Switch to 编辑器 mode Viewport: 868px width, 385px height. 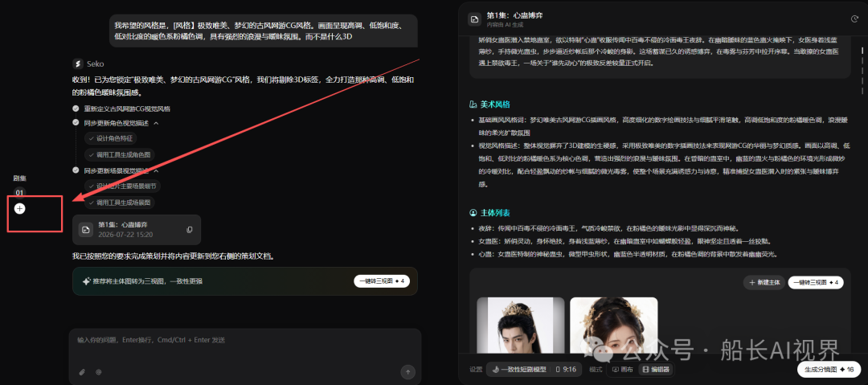click(656, 370)
